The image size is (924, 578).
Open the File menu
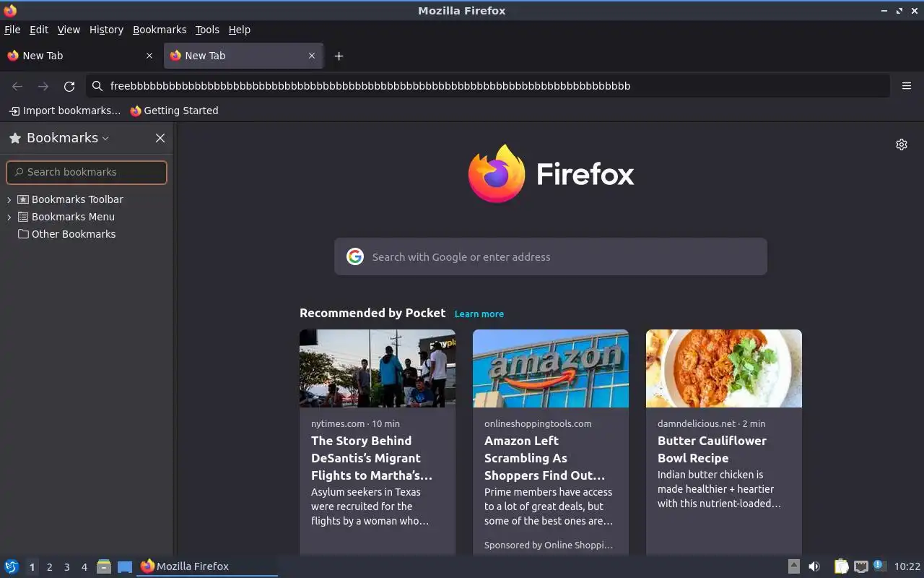coord(12,30)
